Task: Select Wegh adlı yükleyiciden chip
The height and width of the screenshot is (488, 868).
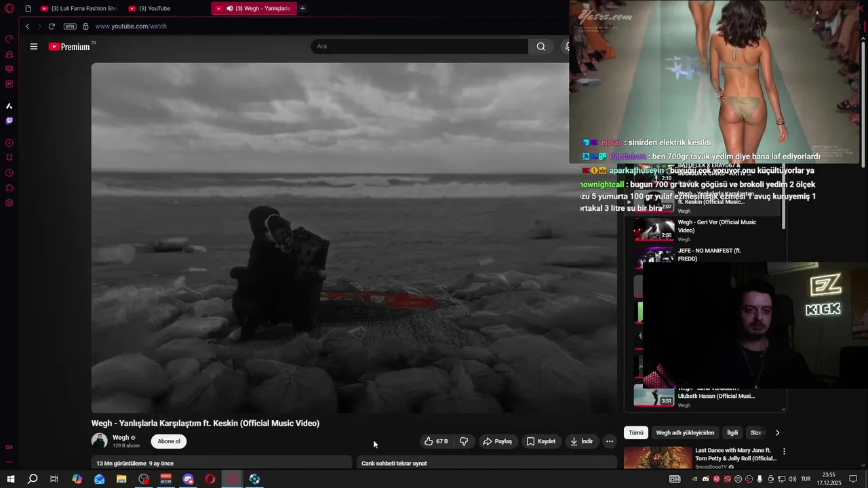Action: (x=685, y=432)
